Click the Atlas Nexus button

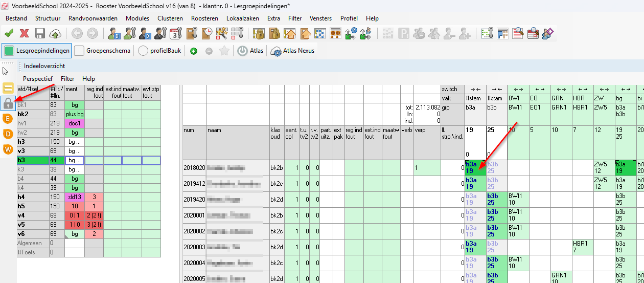click(x=293, y=51)
